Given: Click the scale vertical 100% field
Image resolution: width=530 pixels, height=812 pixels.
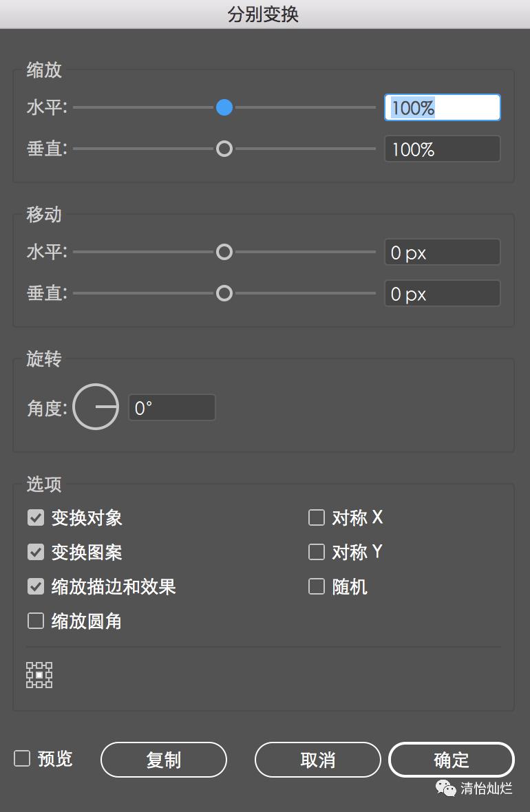Looking at the screenshot, I should click(x=442, y=149).
